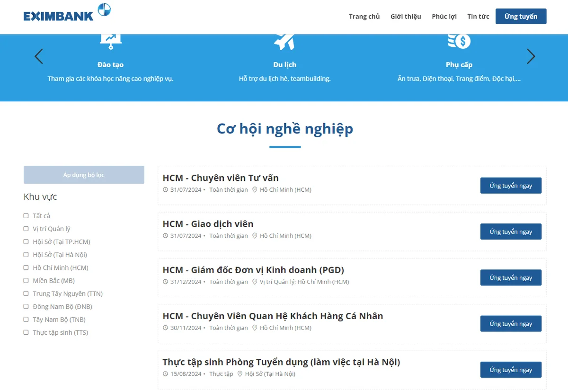Screen dimensions: 568x392
Task: Click clock icon of Chuyên Viên Quan Hệ Khách Hàng
Action: pyautogui.click(x=165, y=328)
